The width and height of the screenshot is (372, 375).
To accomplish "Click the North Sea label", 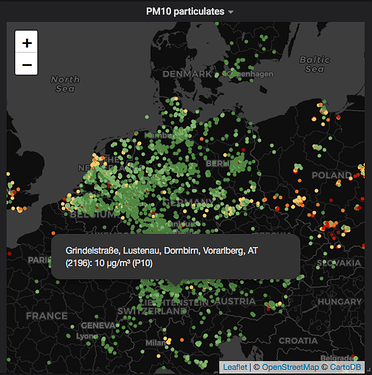I will [x=65, y=84].
